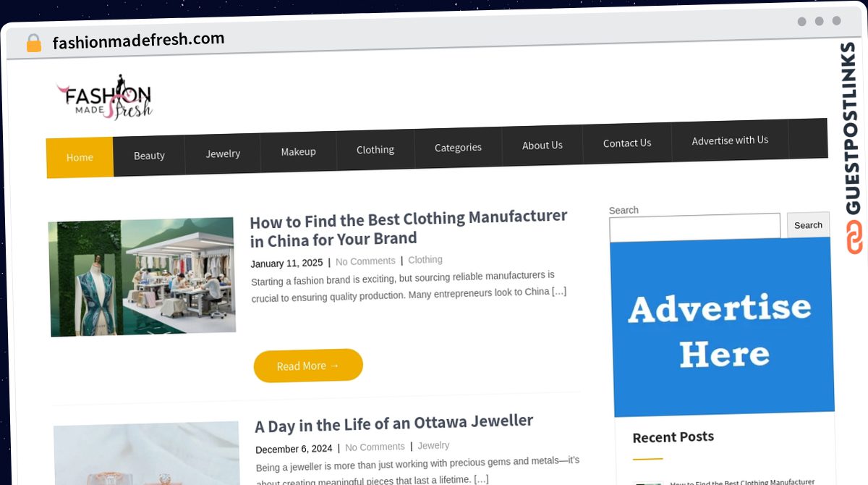This screenshot has width=868, height=485.
Task: Open the Clothing navigation item
Action: [x=375, y=150]
